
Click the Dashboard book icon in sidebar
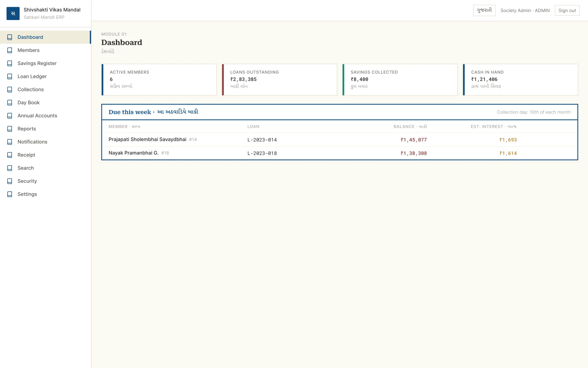[x=10, y=37]
